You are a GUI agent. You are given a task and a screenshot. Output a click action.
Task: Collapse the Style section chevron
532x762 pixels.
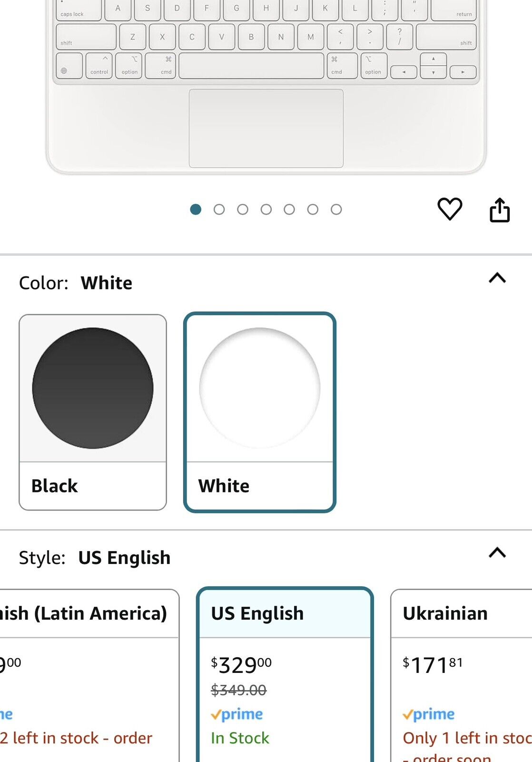tap(497, 552)
